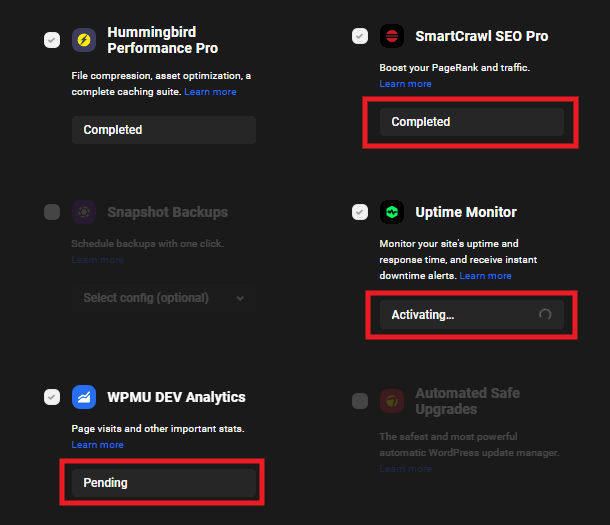Enable the Automated Safe Upgrades checkbox
Screen dimensions: 610x525
(x=360, y=401)
